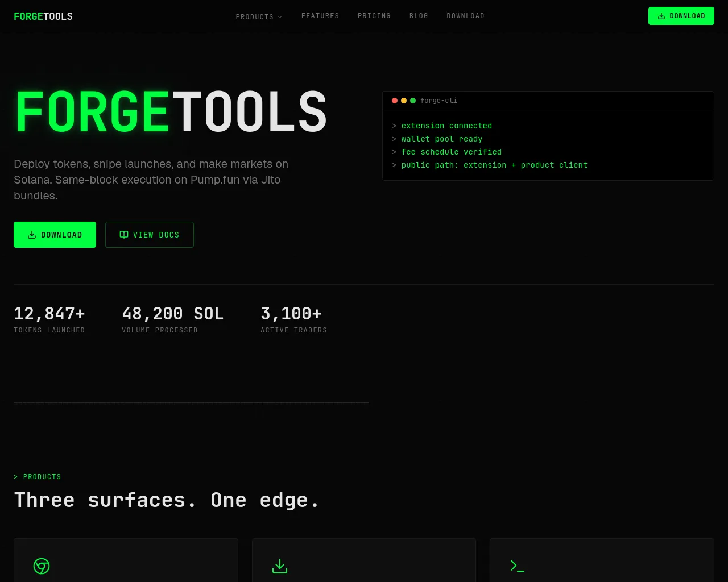Screen dimensions: 728x582
Task: Click the FORGETOOLS logo in header
Action: 43,16
